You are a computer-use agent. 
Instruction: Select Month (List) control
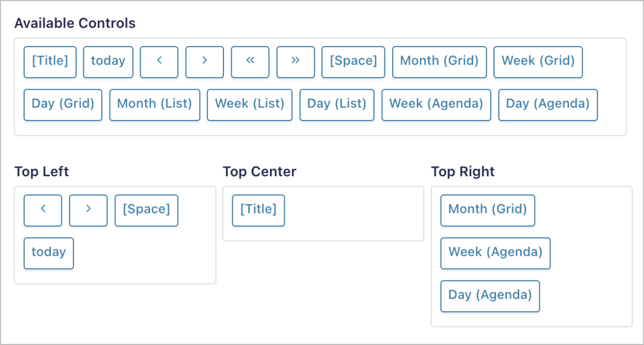click(x=154, y=105)
